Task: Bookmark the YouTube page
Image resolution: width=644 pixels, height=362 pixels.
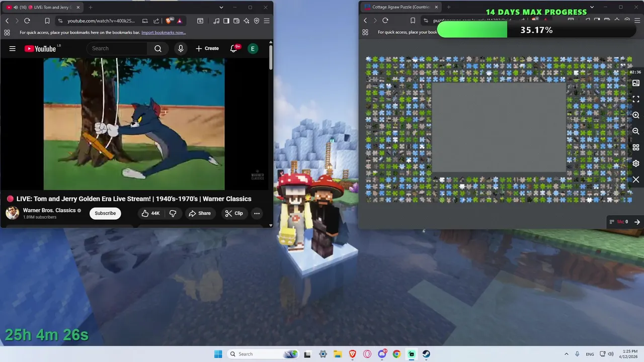Action: (x=47, y=21)
